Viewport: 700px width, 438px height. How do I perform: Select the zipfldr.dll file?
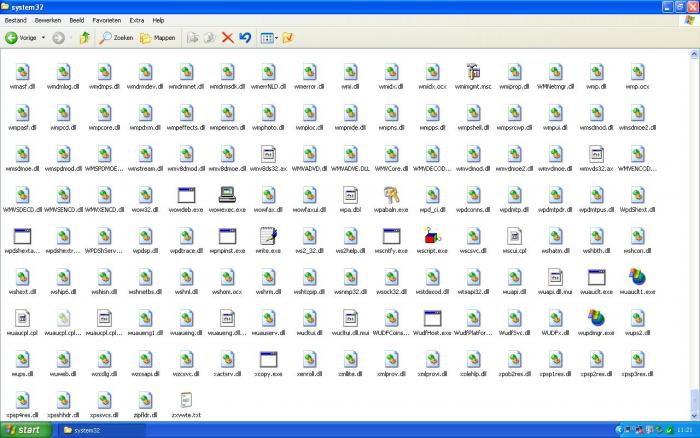click(x=145, y=405)
